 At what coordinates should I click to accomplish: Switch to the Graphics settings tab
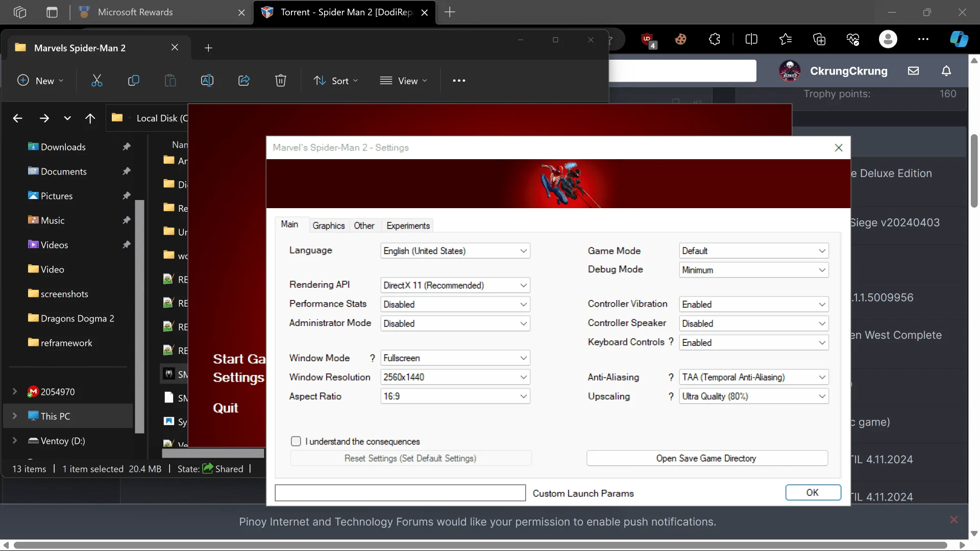click(x=329, y=226)
